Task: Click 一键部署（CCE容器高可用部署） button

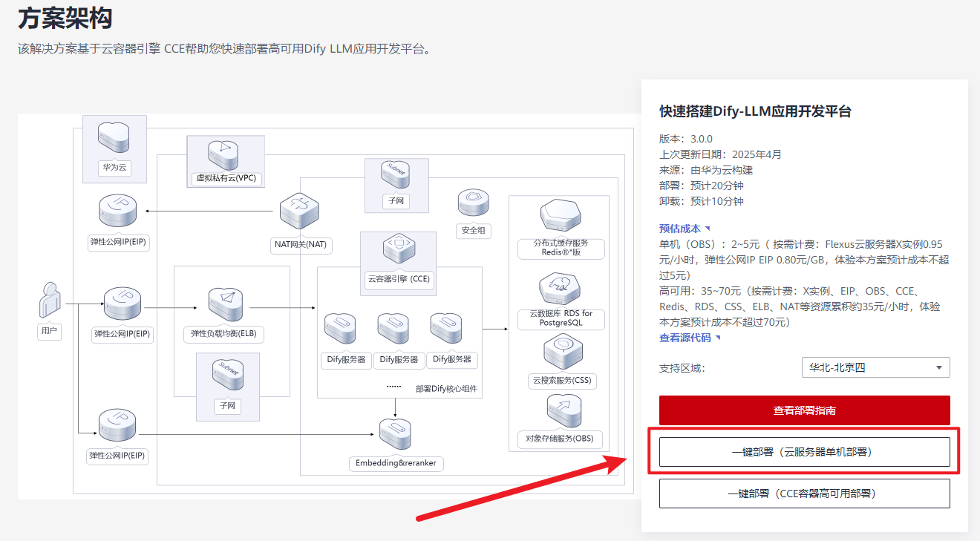Action: point(805,494)
